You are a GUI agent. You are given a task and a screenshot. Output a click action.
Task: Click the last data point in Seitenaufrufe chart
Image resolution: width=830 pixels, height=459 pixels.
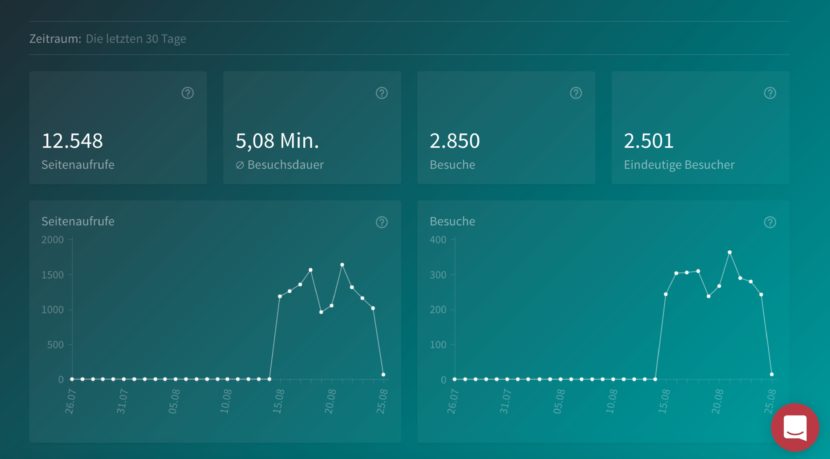pos(383,375)
